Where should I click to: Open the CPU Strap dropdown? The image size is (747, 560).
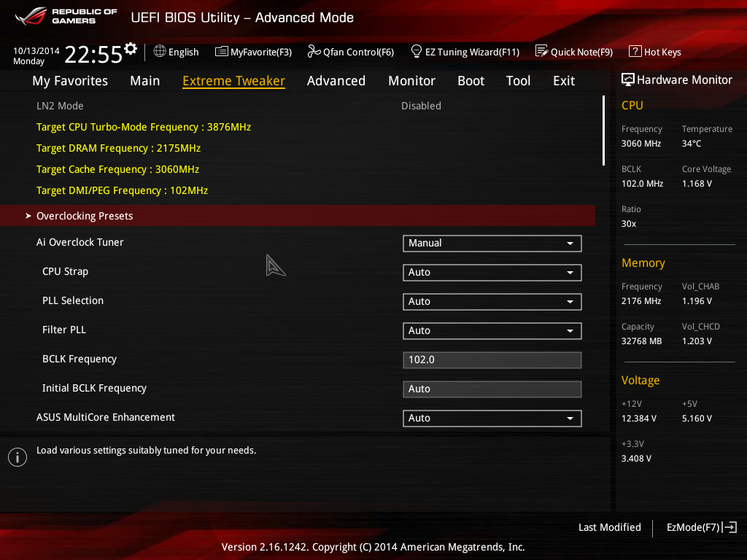point(492,273)
